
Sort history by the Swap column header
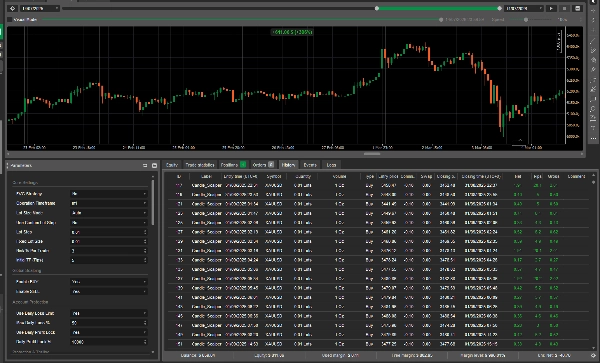point(426,176)
